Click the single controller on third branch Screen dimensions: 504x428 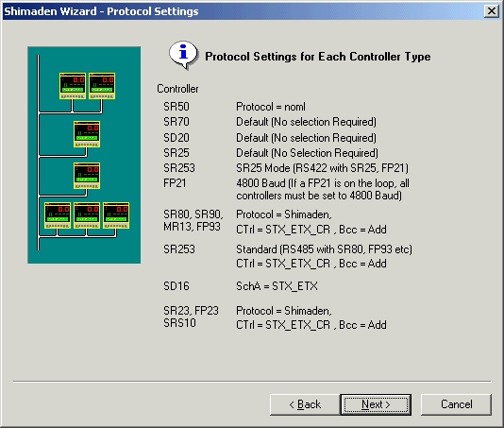pos(87,176)
